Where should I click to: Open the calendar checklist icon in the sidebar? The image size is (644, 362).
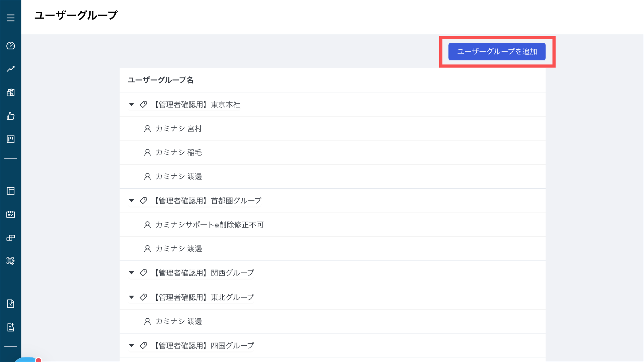[11, 214]
